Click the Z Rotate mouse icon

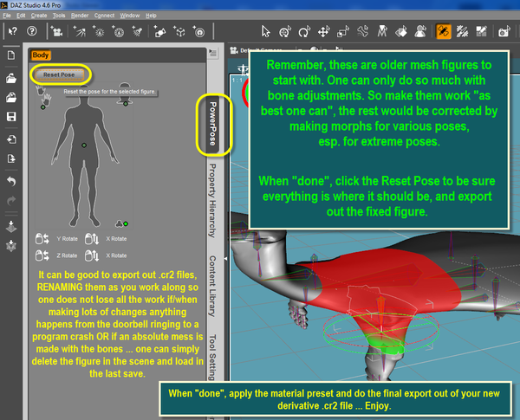pos(42,255)
